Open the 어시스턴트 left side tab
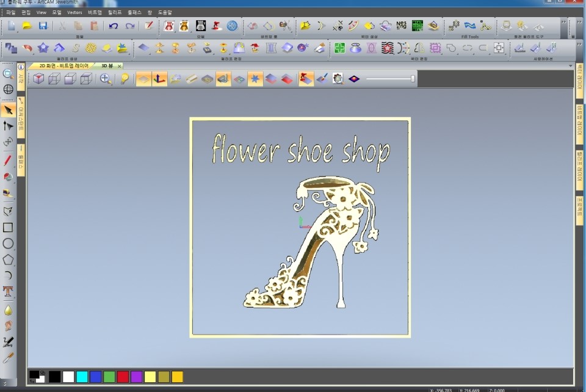This screenshot has width=586, height=392. coord(21,117)
